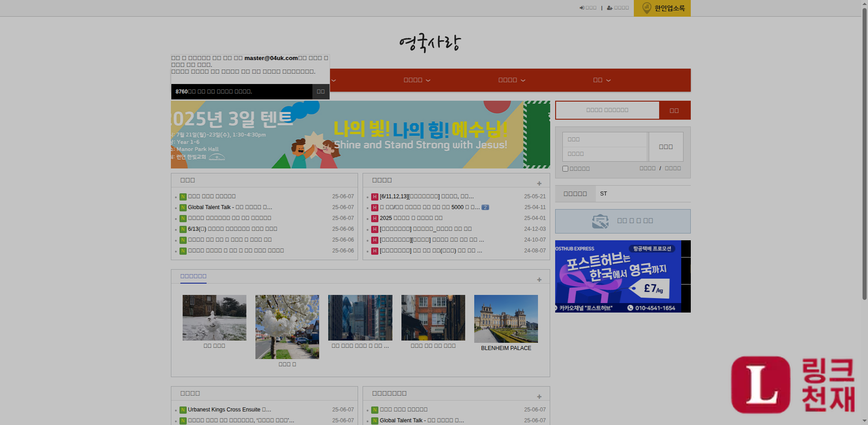Click the page vertical scrollbar thumb
This screenshot has height=425, width=868.
tap(864, 154)
